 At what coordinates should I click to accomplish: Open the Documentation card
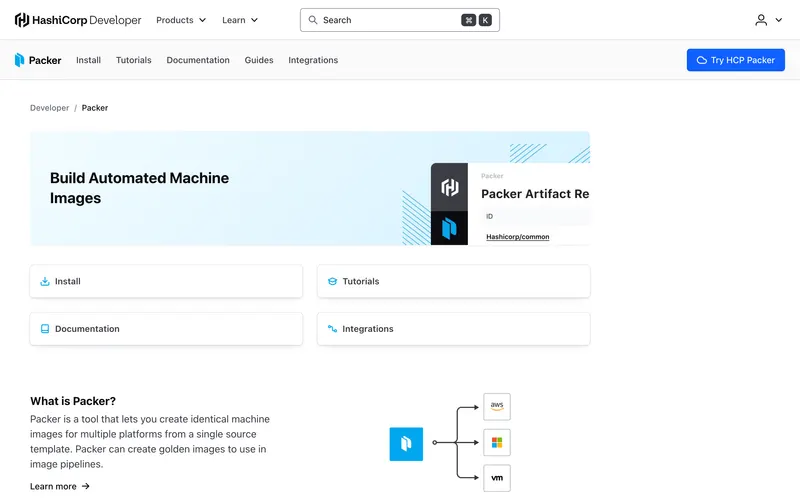[166, 329]
